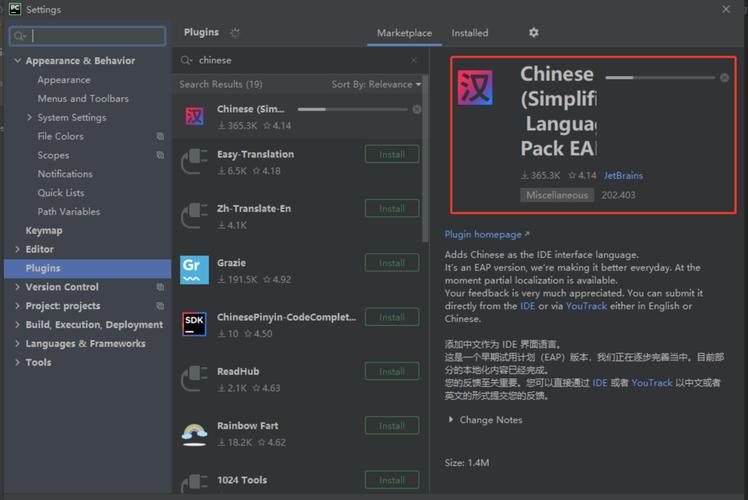Click the Chinese language pack icon in the list
The image size is (748, 500).
(x=195, y=116)
